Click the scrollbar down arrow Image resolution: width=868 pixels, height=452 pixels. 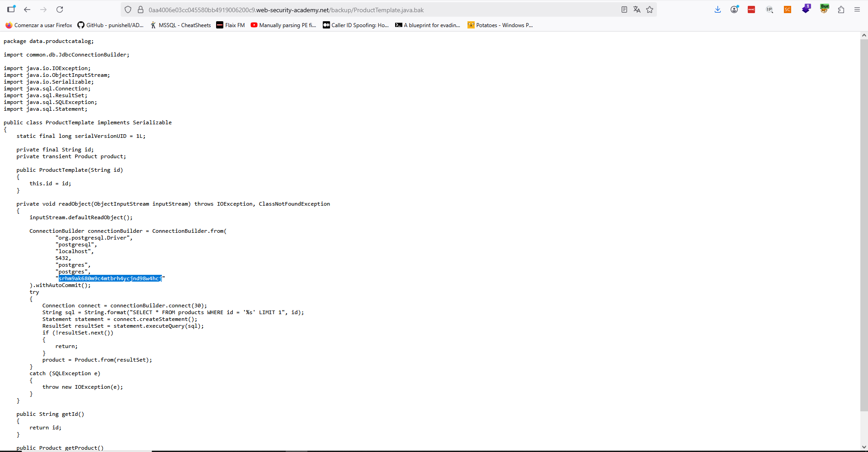click(x=864, y=447)
